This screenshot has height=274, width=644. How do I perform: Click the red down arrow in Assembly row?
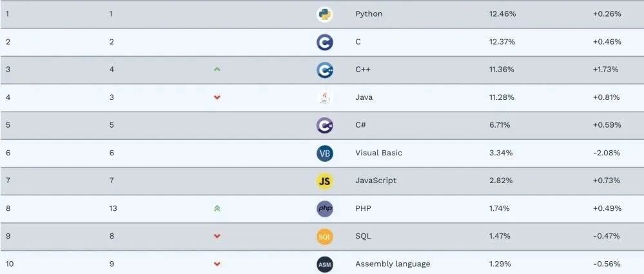click(217, 264)
